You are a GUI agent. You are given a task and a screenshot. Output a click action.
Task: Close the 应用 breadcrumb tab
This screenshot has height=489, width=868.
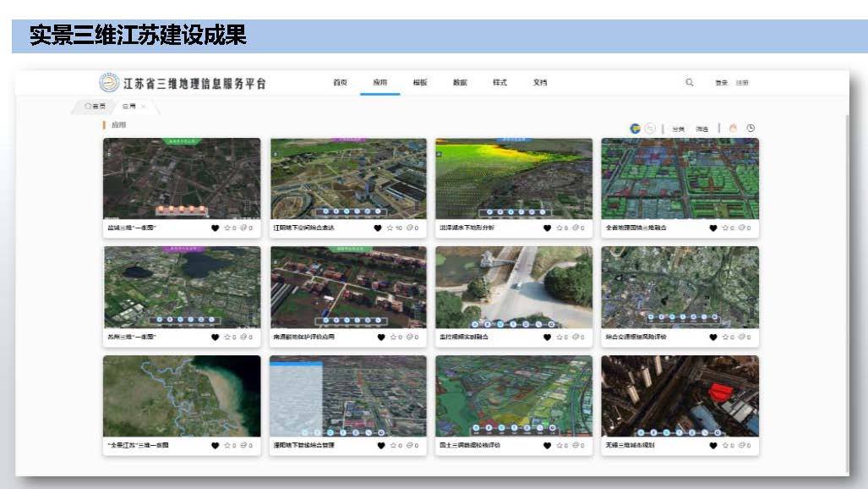[x=144, y=107]
